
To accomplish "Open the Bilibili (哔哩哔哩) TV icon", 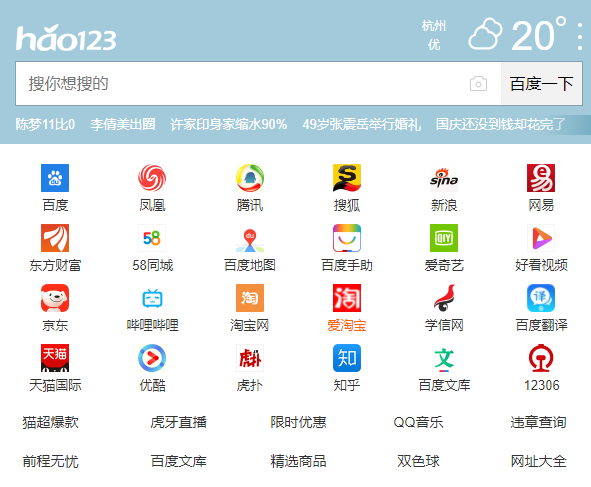I will [x=152, y=298].
